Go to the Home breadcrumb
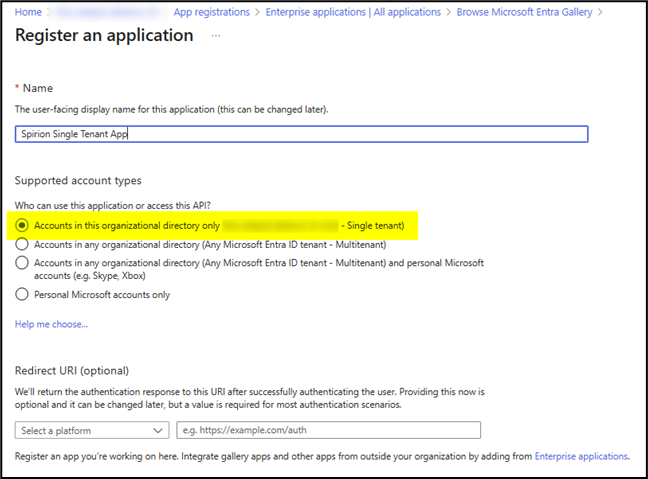This screenshot has width=648, height=479. point(29,12)
